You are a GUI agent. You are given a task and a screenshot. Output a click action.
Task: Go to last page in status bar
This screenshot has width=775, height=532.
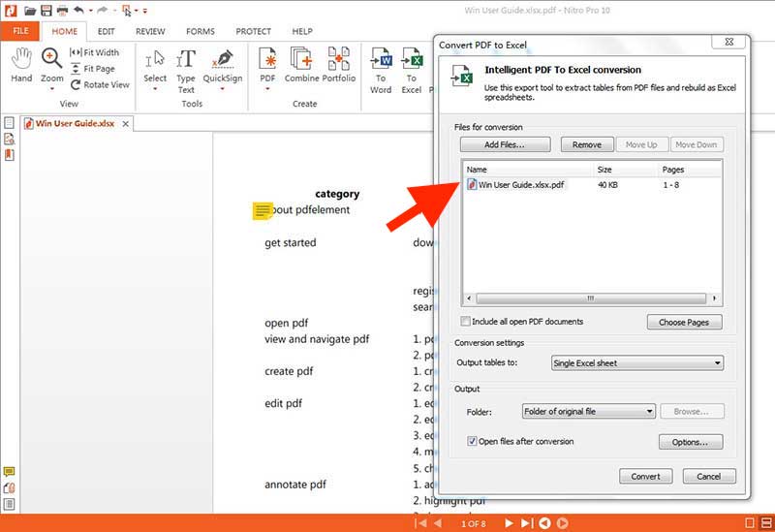click(527, 523)
